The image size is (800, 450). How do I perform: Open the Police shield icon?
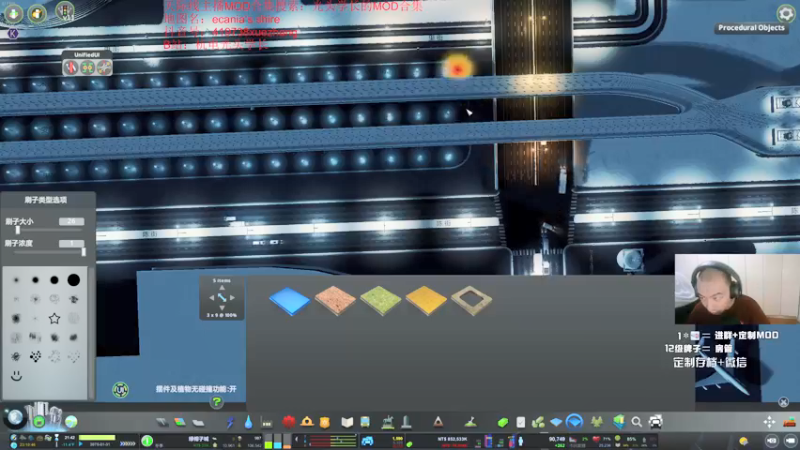(x=324, y=421)
